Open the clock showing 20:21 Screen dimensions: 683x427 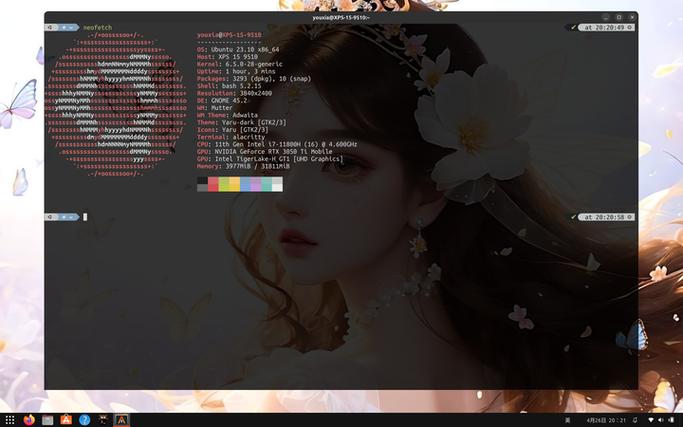point(606,420)
